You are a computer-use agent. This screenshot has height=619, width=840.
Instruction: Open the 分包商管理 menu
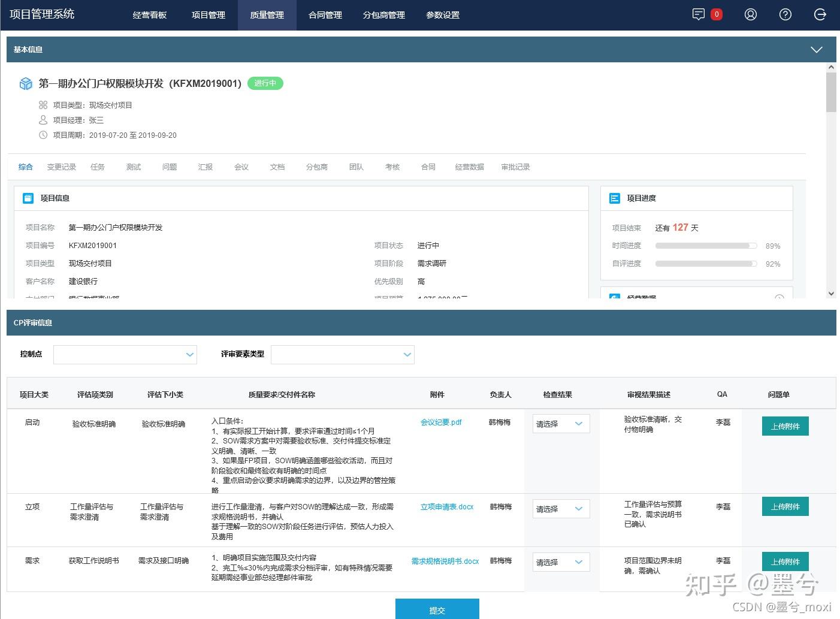(x=384, y=15)
